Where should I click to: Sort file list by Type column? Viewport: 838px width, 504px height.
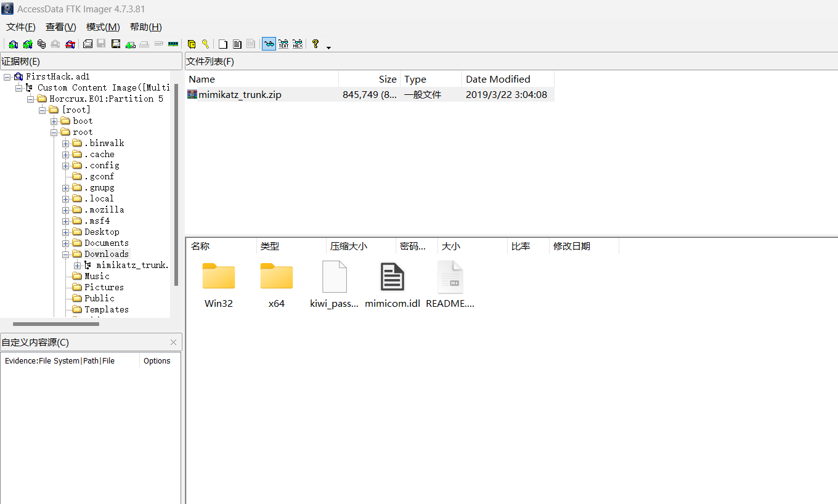click(x=431, y=79)
